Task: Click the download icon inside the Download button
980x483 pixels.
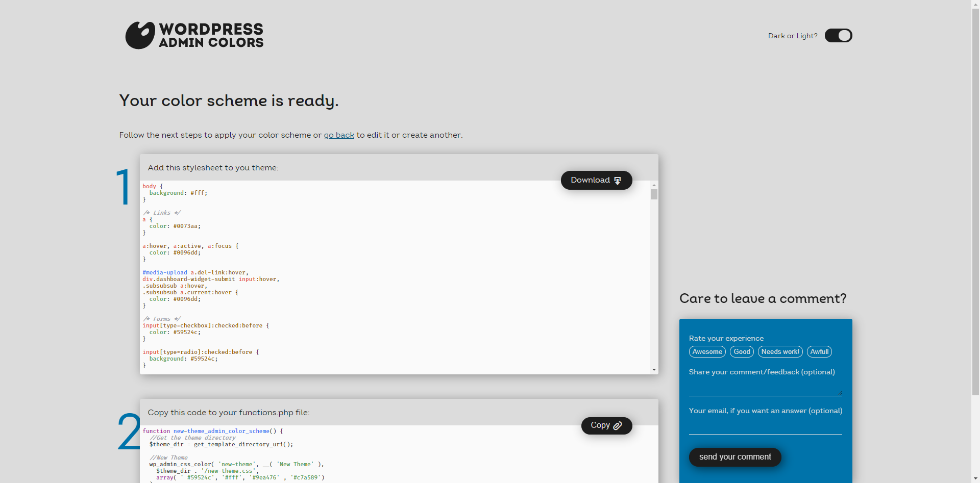Action: 618,180
